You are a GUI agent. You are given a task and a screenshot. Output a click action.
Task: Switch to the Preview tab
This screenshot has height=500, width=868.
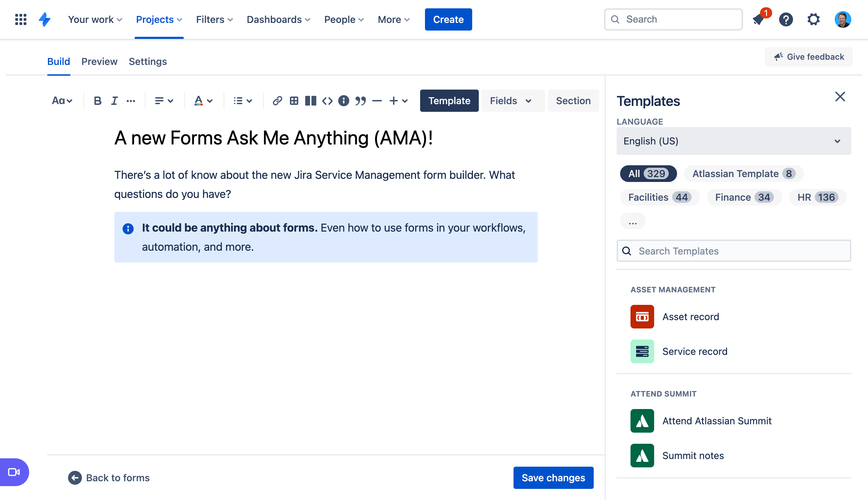coord(99,61)
